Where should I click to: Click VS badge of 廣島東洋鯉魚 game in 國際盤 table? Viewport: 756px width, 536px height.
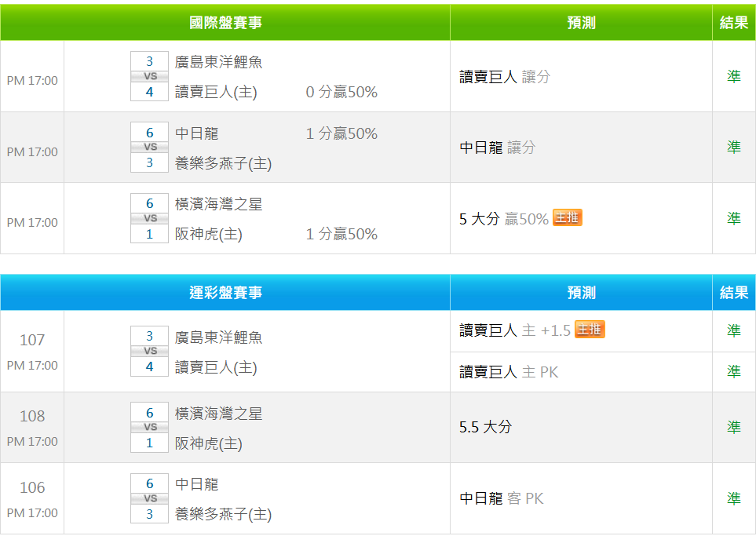[x=149, y=76]
